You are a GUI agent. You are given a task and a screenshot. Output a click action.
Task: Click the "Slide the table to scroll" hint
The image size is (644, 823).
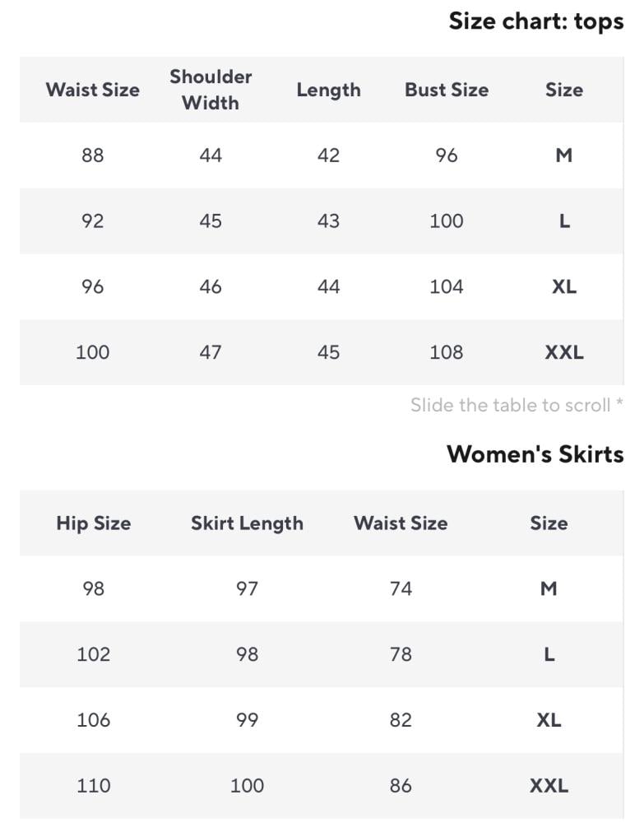(517, 405)
